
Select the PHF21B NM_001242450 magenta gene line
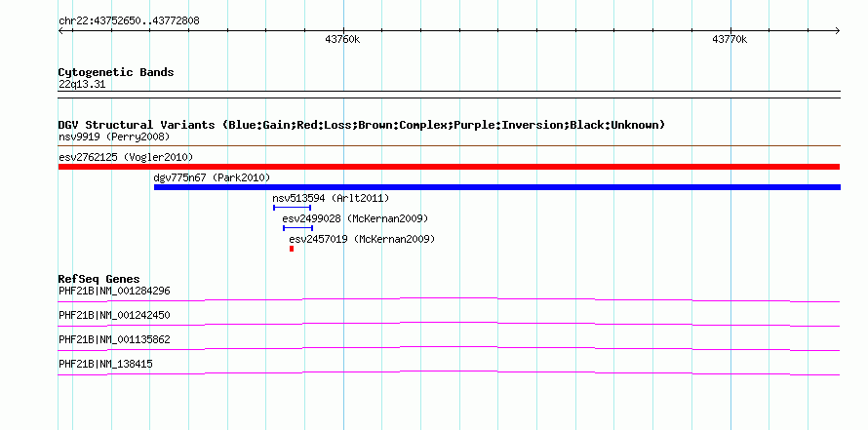coord(449,325)
